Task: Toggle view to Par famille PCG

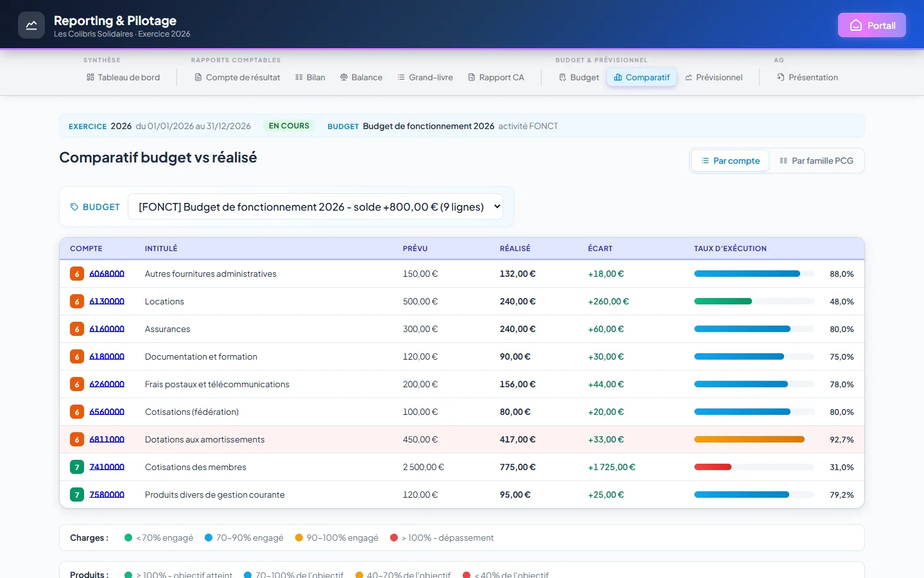Action: pos(816,161)
